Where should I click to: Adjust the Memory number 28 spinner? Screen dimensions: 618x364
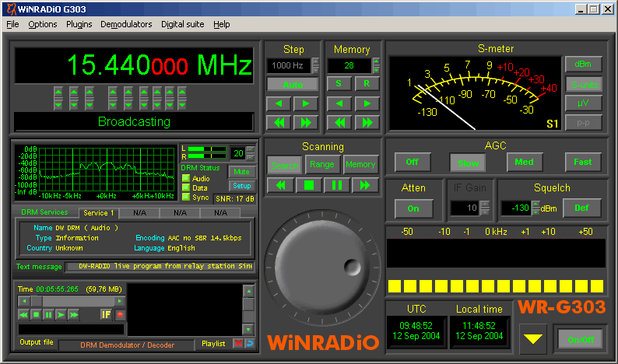coord(376,65)
